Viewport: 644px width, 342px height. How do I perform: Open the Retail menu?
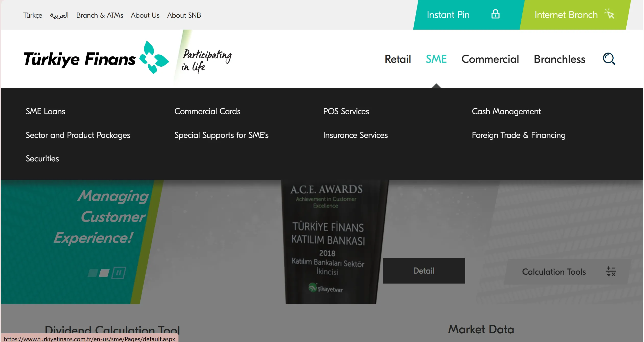point(398,59)
